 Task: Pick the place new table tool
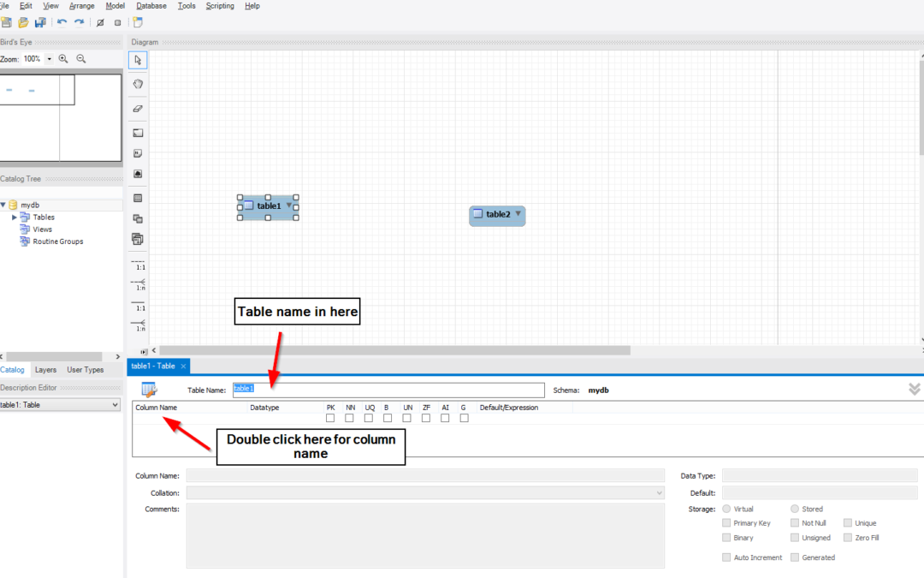(138, 198)
